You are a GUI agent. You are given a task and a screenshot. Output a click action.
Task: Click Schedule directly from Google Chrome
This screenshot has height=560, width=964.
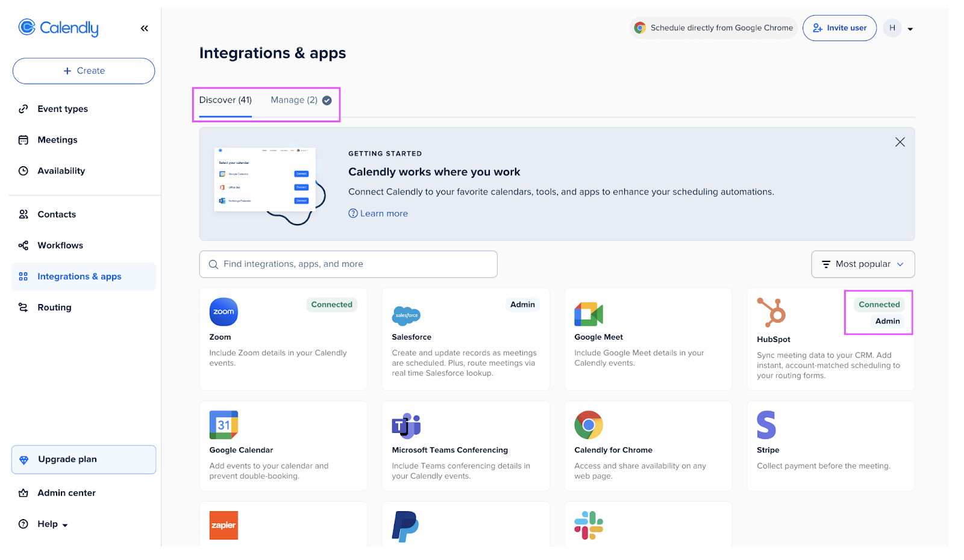click(x=714, y=28)
